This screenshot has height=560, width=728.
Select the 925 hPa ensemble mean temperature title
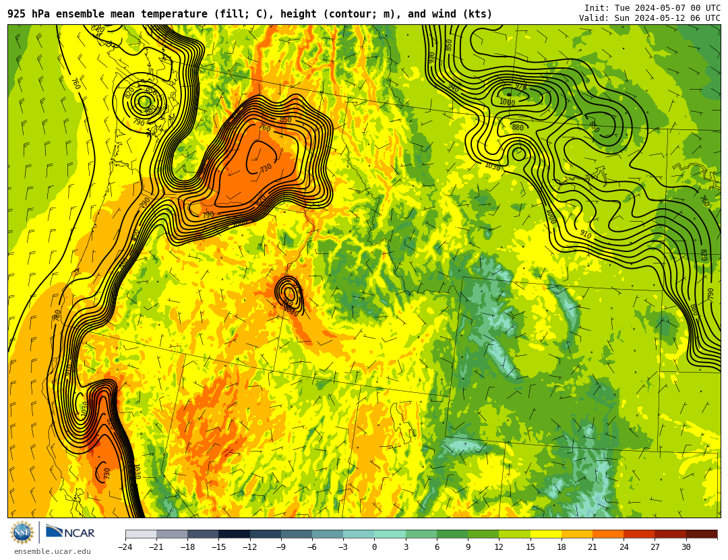pyautogui.click(x=250, y=14)
